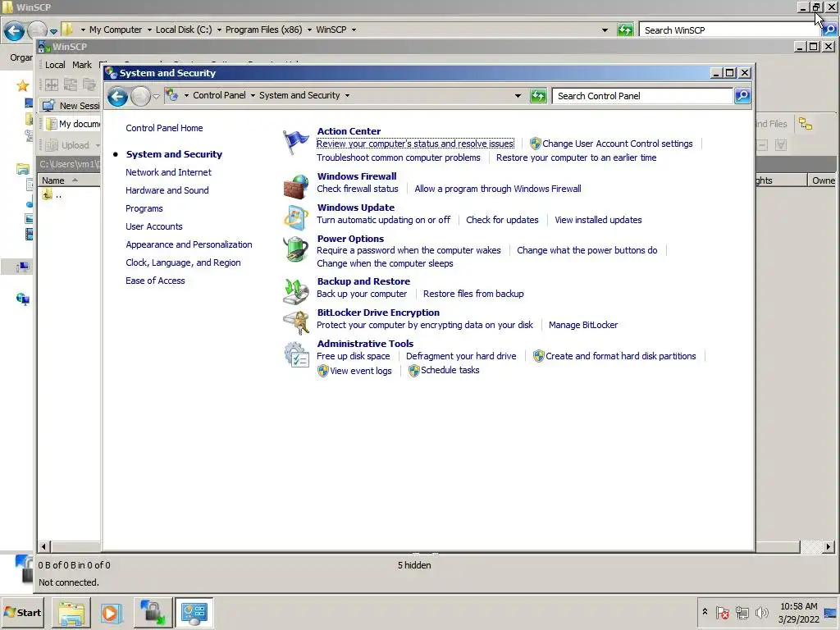
Task: Click the Search Control Panel magnifier icon
Action: 742,96
